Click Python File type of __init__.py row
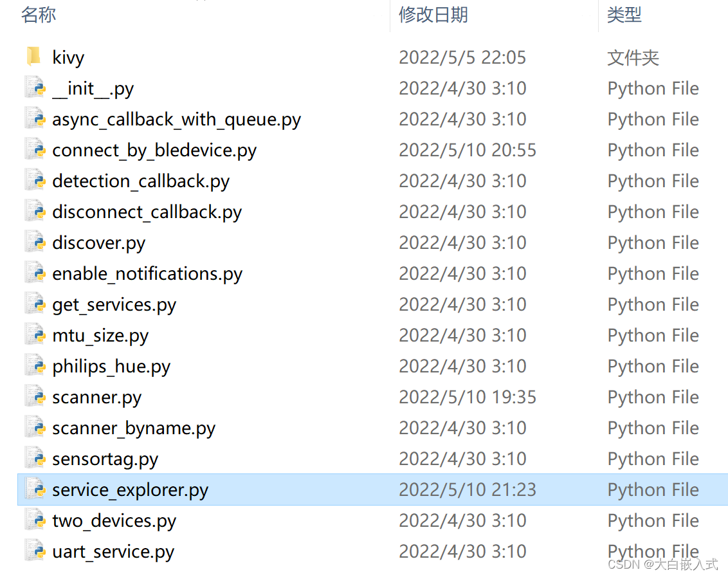Screen dimensions: 728x577 [653, 88]
